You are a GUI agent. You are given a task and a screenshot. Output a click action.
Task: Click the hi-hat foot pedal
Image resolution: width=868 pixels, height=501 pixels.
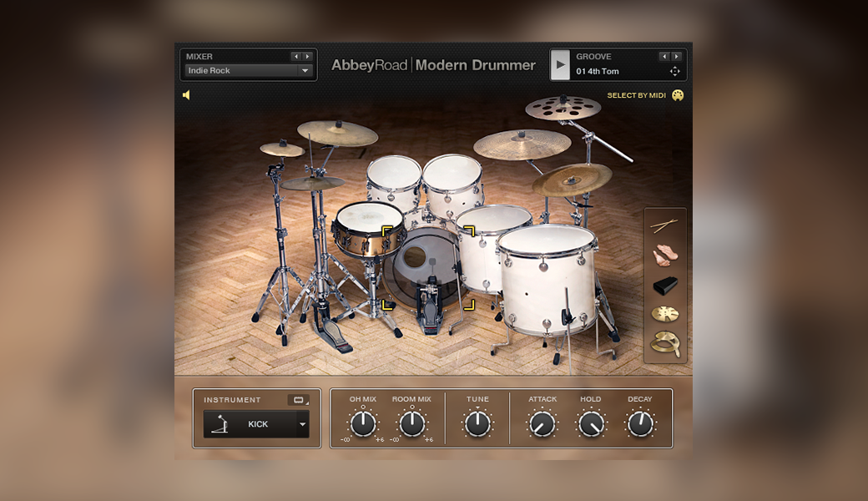[x=333, y=330]
